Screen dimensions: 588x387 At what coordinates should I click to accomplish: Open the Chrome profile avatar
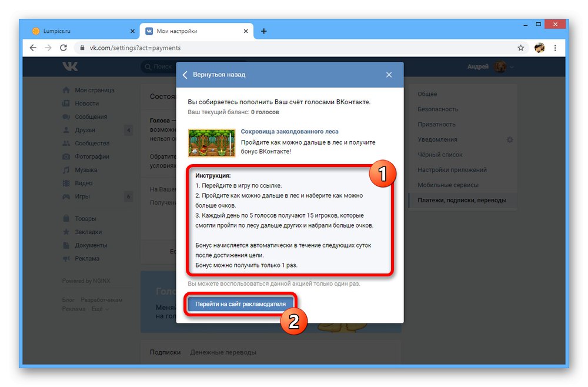[x=539, y=48]
